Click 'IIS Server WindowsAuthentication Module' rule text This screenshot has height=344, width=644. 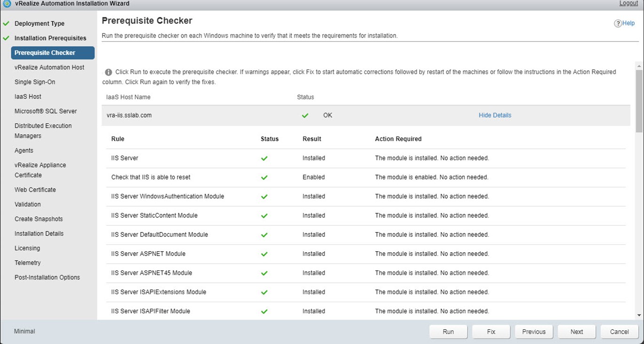click(x=167, y=196)
